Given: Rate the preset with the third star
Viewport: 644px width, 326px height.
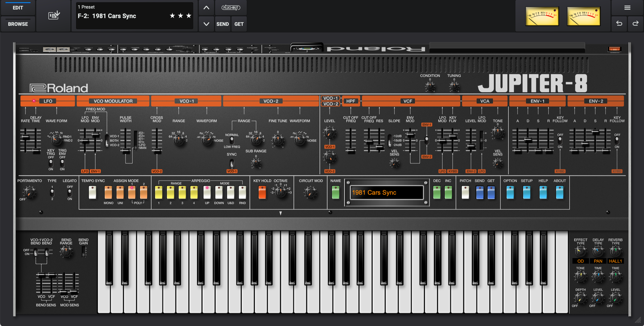Looking at the screenshot, I should [x=188, y=16].
